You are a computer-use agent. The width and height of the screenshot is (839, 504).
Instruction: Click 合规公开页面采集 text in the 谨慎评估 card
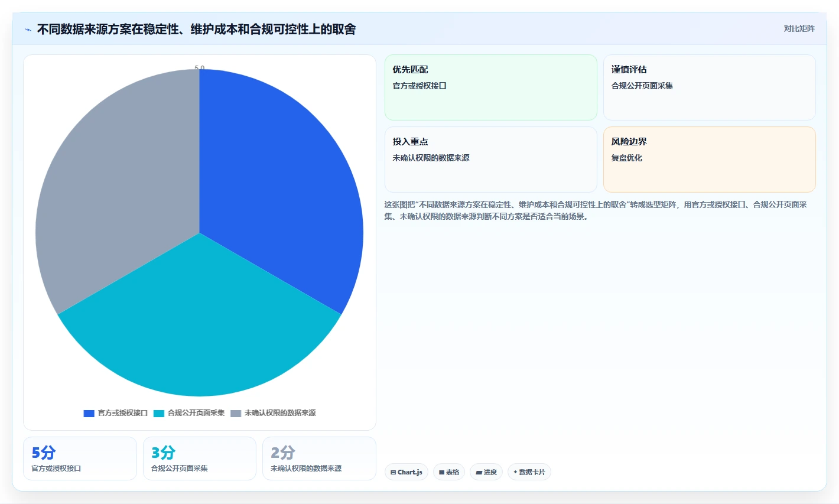(x=642, y=86)
